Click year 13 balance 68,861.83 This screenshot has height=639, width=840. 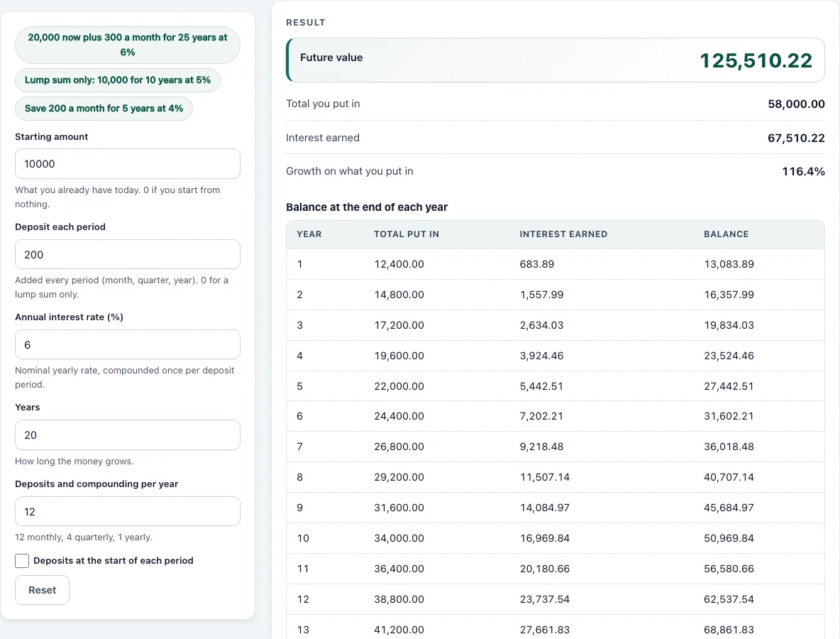point(729,630)
